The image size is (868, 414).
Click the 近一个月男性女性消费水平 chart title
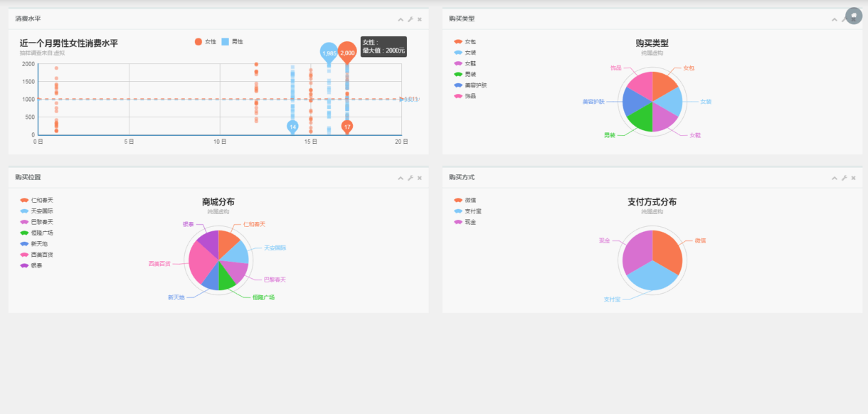tap(69, 43)
